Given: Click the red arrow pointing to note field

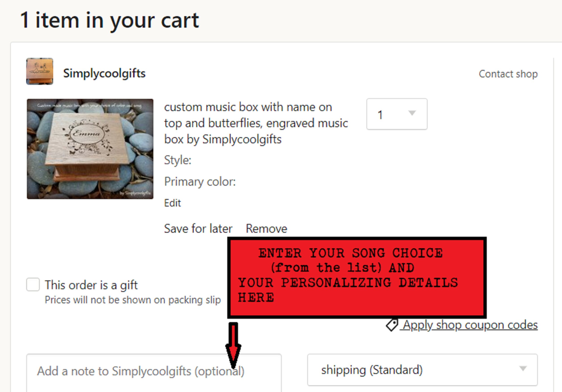Looking at the screenshot, I should (233, 345).
